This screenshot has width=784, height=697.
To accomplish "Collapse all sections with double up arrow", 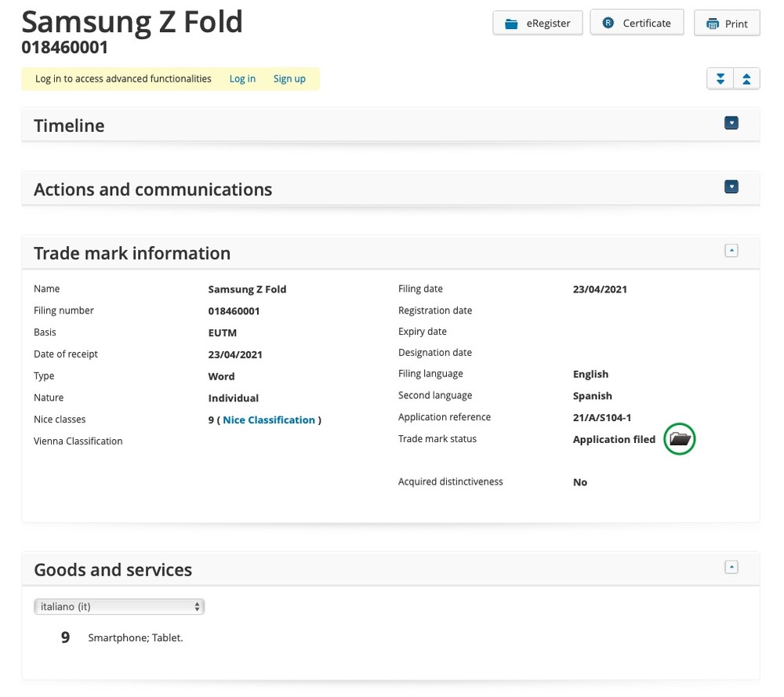I will [746, 79].
